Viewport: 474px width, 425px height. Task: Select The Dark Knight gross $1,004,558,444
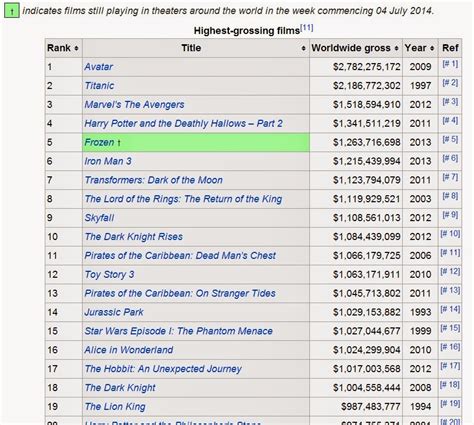(x=367, y=388)
